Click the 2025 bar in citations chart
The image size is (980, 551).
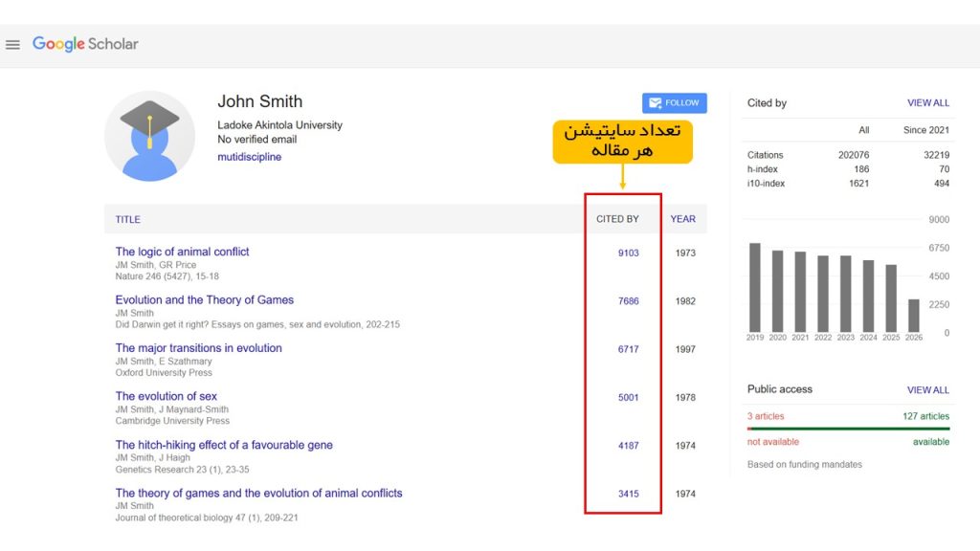pos(891,298)
